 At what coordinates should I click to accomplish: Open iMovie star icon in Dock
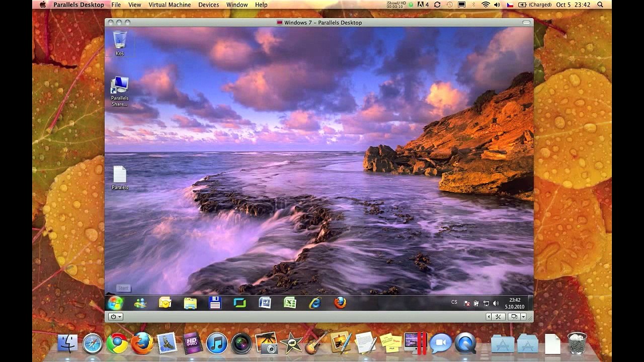point(291,343)
